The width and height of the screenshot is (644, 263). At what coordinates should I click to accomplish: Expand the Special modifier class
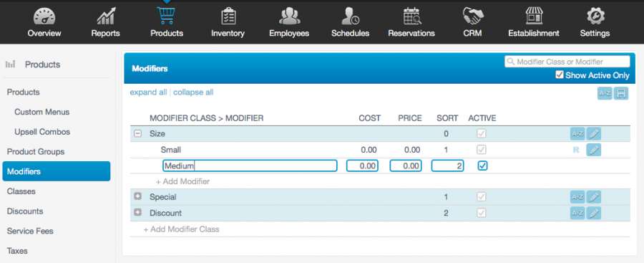click(x=138, y=197)
